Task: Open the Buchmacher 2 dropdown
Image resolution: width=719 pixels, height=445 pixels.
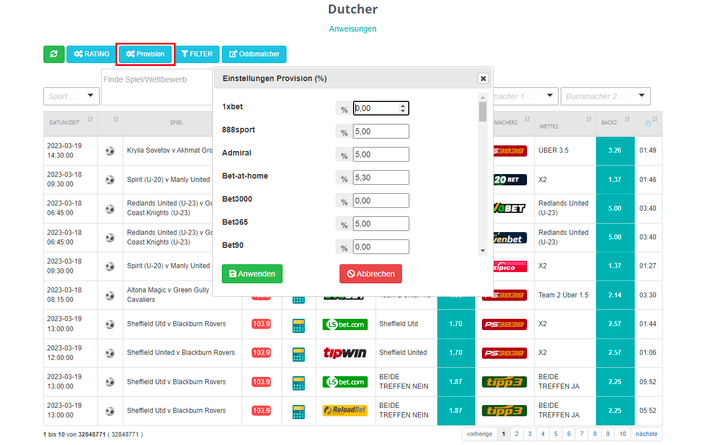Action: (605, 96)
